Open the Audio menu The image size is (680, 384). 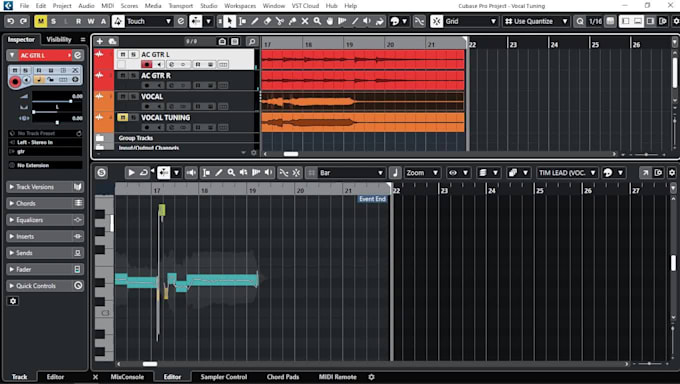[86, 6]
